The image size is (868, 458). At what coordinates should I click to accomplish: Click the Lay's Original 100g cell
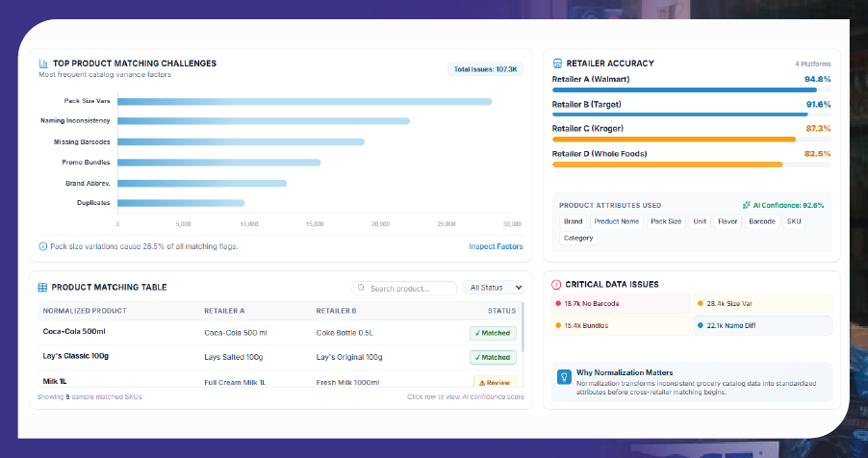[x=348, y=357]
